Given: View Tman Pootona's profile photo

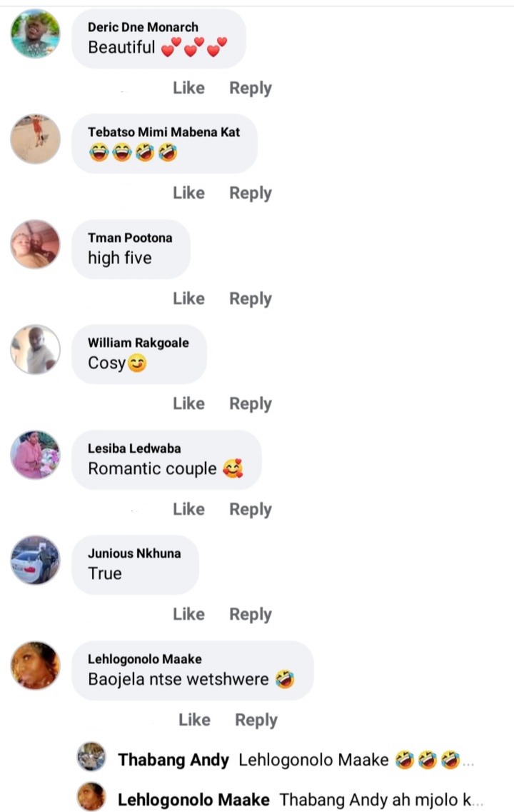Looking at the screenshot, I should pos(35,244).
